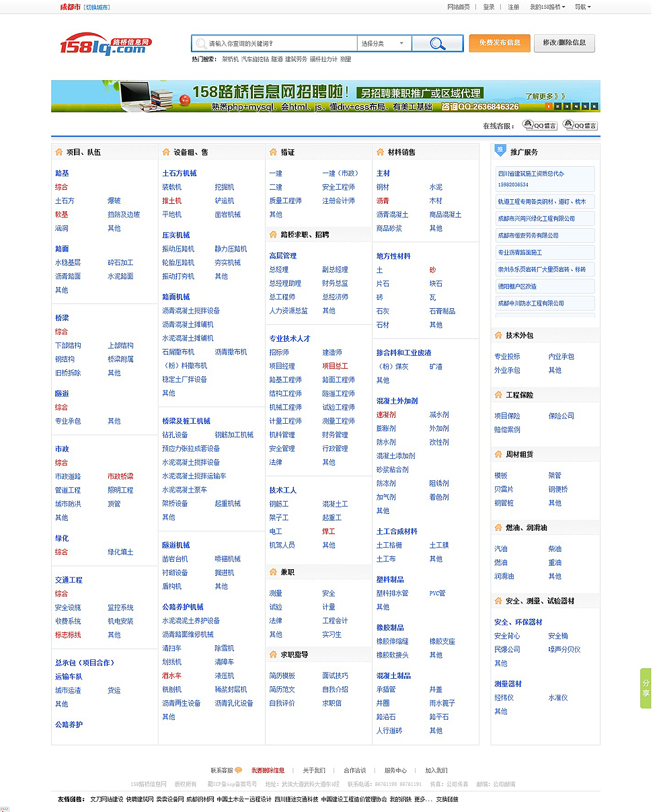Screen dimensions: 659x812
Task: Click house icon beside 求职指导 heading
Action: click(x=273, y=655)
